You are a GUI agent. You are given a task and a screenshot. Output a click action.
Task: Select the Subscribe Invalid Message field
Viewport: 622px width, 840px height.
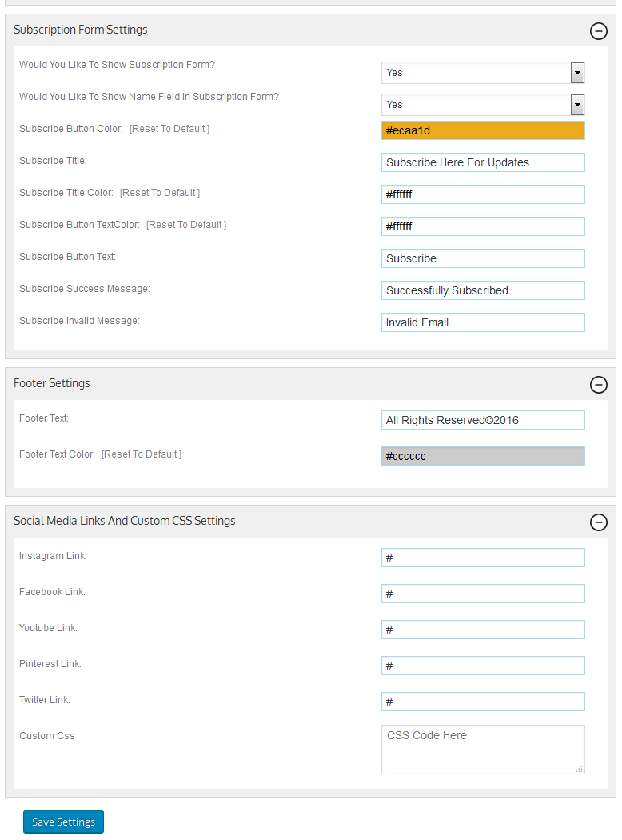click(x=483, y=323)
